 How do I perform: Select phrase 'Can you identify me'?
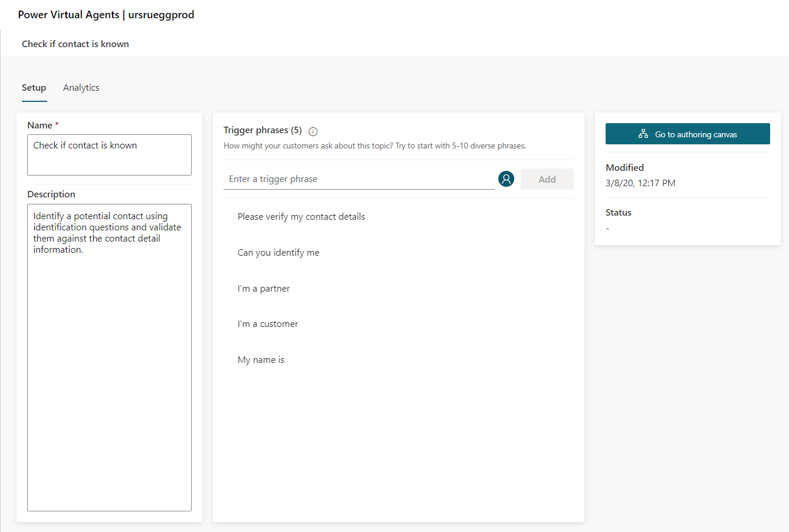278,253
